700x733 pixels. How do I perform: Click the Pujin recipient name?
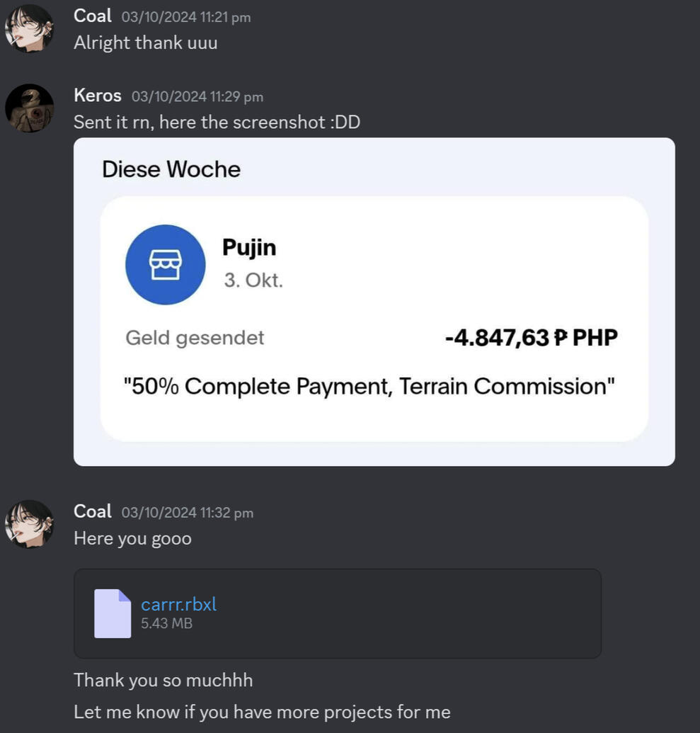(x=249, y=247)
